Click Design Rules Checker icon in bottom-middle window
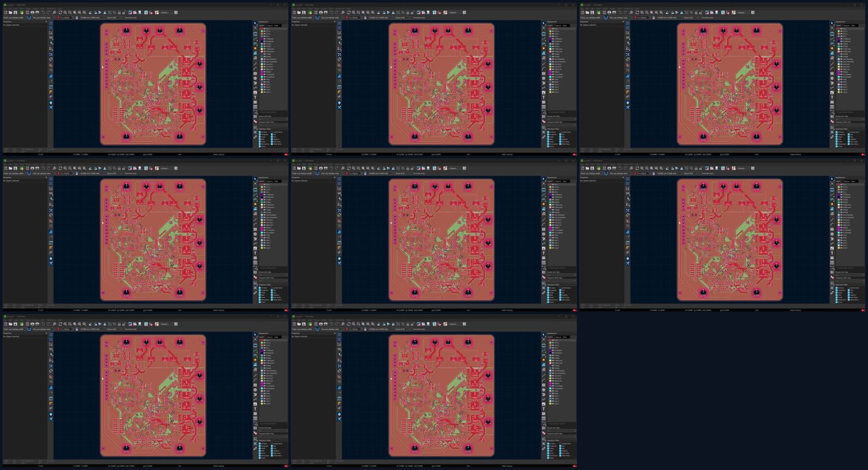This screenshot has height=470, width=868. coord(439,324)
